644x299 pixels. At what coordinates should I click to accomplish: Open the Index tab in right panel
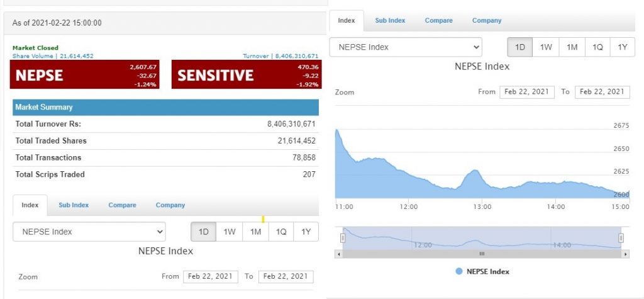[x=347, y=21]
